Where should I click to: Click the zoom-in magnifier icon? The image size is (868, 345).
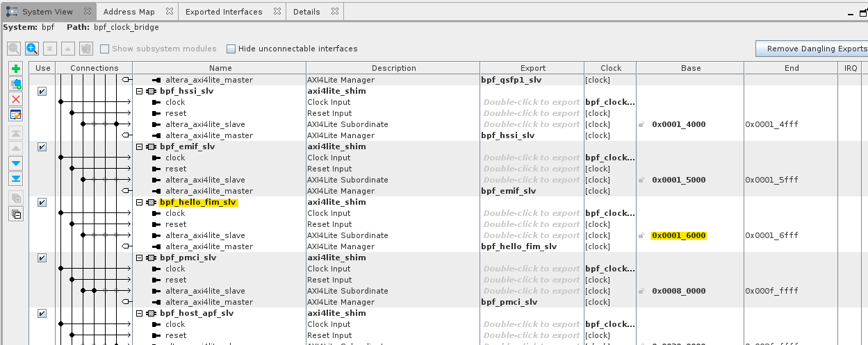(32, 49)
